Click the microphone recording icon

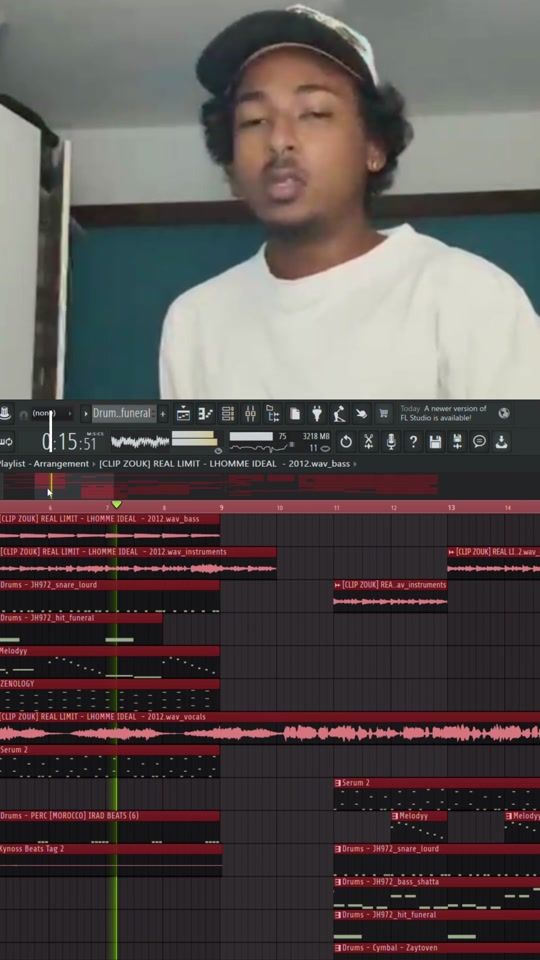point(391,441)
